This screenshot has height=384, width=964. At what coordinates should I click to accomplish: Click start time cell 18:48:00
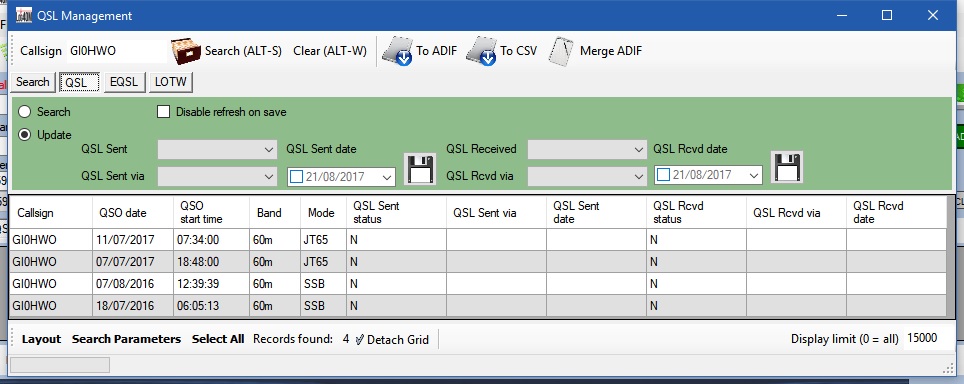211,262
